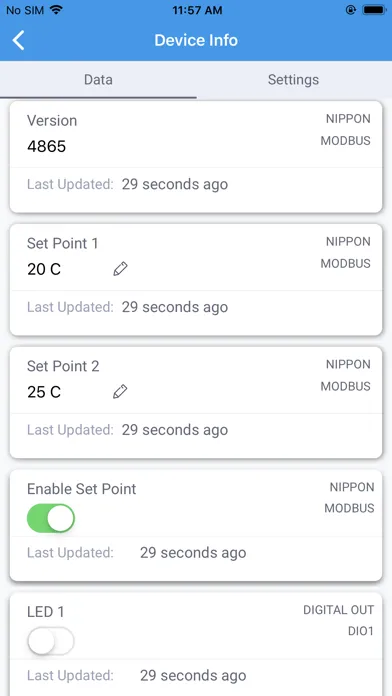Turn on the LED 1 switch
392x696 pixels.
pos(51,641)
